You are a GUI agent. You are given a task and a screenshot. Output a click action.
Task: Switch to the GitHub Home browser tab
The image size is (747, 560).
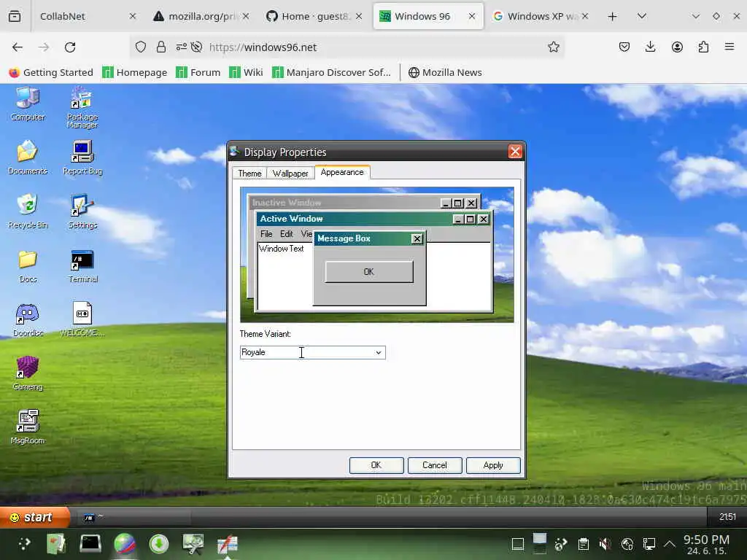(x=314, y=16)
